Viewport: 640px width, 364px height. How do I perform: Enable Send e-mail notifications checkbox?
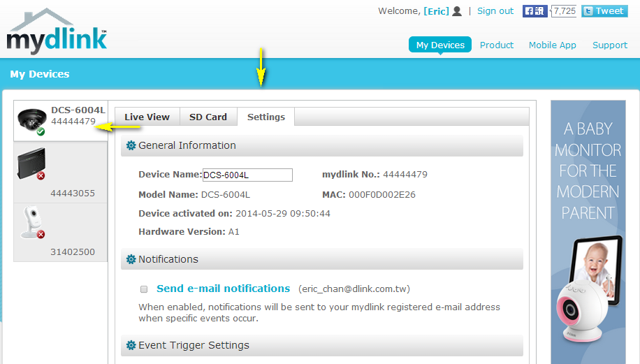(x=144, y=289)
